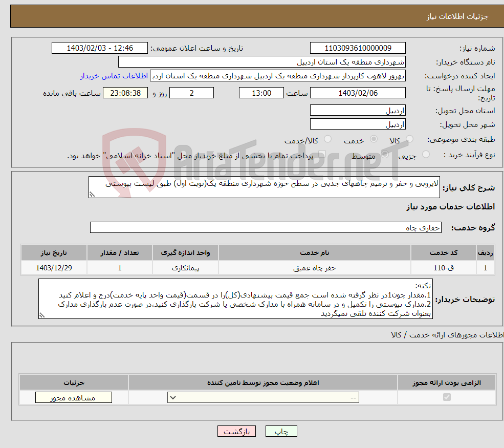Click the delivery province field اردبیل
504x448 pixels.
[x=358, y=110]
